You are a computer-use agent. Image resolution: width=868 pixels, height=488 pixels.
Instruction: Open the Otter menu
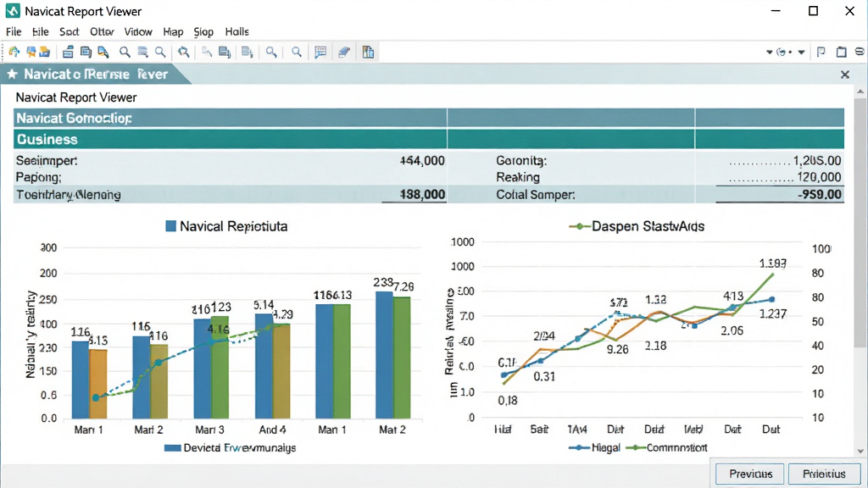pos(102,31)
